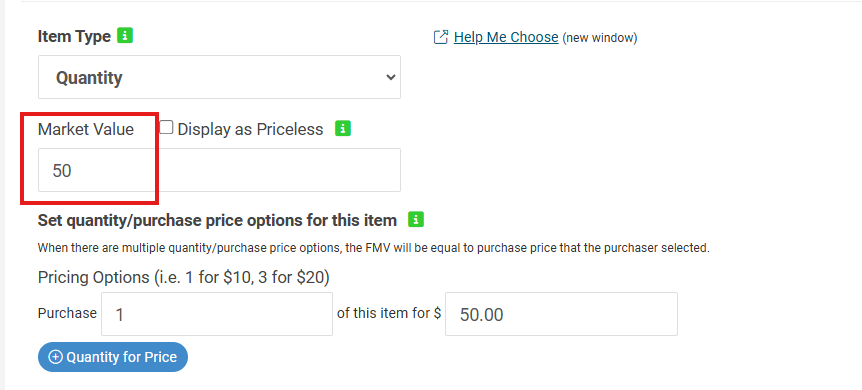Click the Pricing Options example text
The image size is (862, 390).
(x=184, y=278)
